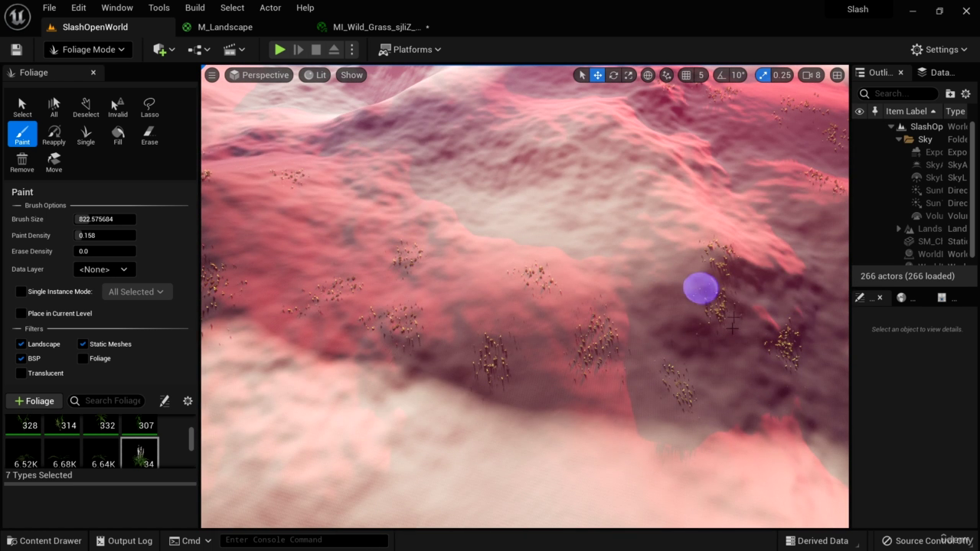Uncheck the BSP filter checkbox
The height and width of the screenshot is (551, 980).
pyautogui.click(x=21, y=358)
